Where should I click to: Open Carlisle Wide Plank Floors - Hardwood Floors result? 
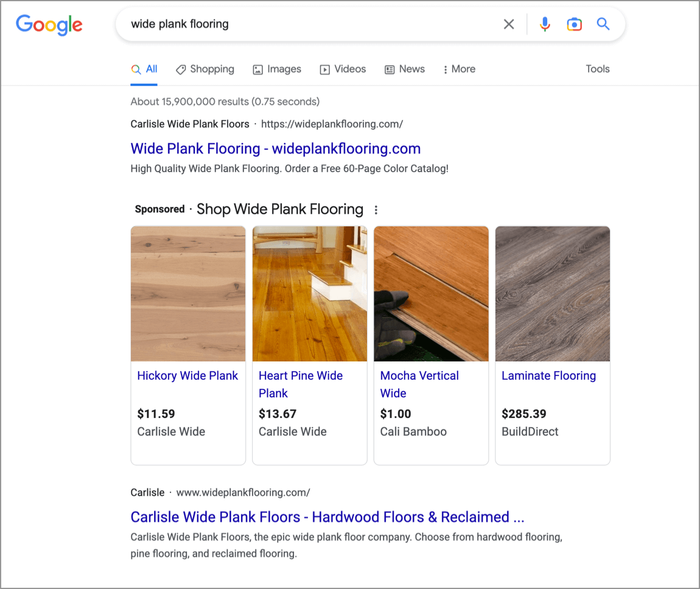coord(327,517)
